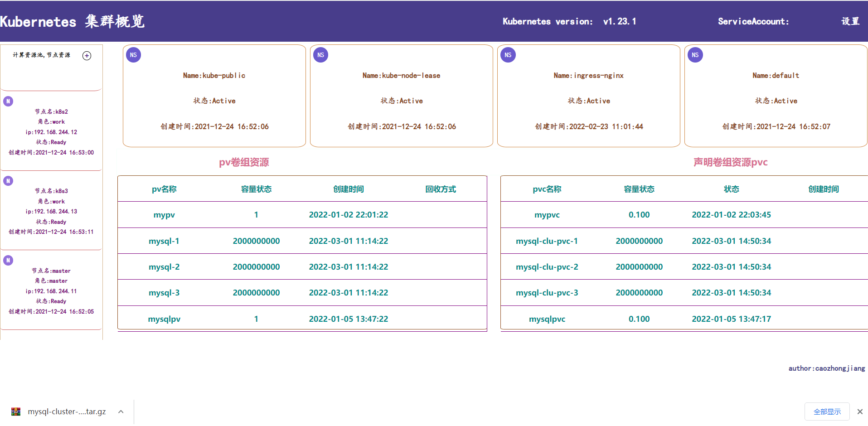Click Kubernetes version v1.23.1 label
Viewport: 868px width, 426px height.
(569, 21)
